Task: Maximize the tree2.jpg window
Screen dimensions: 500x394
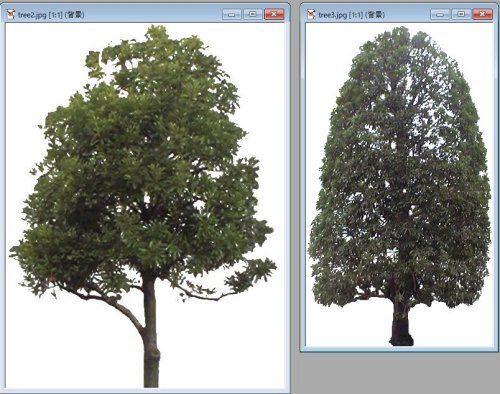Action: pos(253,14)
